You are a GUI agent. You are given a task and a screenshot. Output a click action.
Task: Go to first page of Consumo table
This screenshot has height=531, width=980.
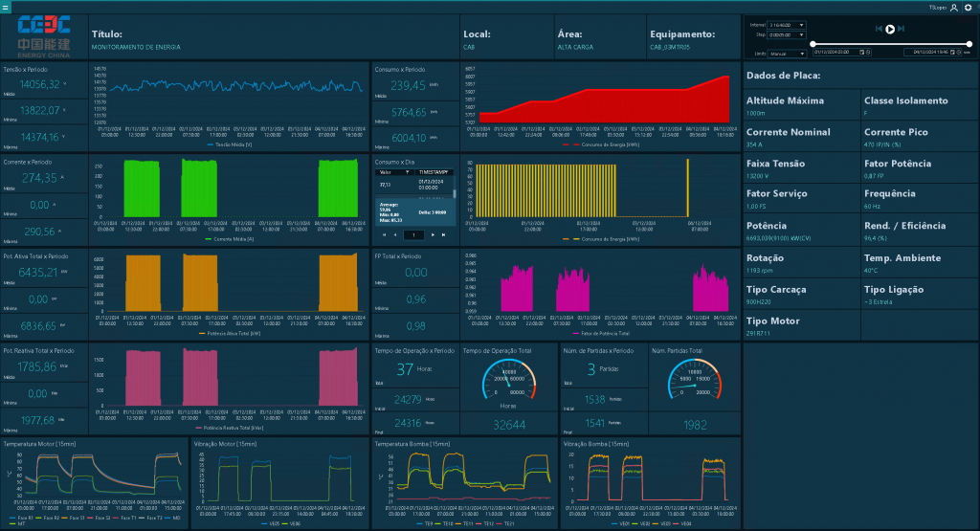click(x=385, y=234)
